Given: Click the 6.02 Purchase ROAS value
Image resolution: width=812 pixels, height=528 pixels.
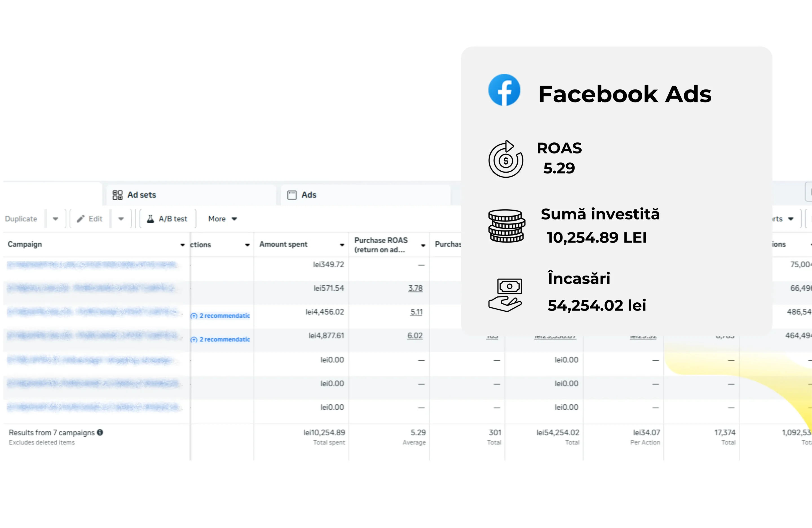Looking at the screenshot, I should [415, 336].
